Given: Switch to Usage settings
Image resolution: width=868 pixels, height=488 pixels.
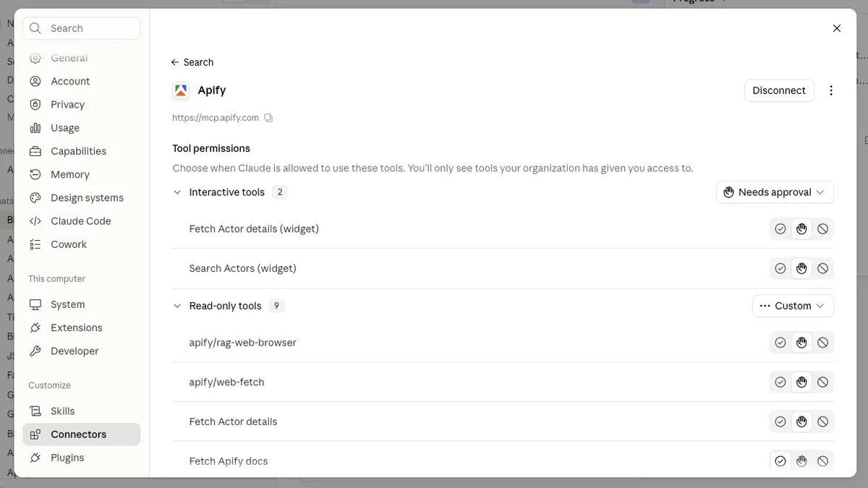Looking at the screenshot, I should [x=81, y=128].
